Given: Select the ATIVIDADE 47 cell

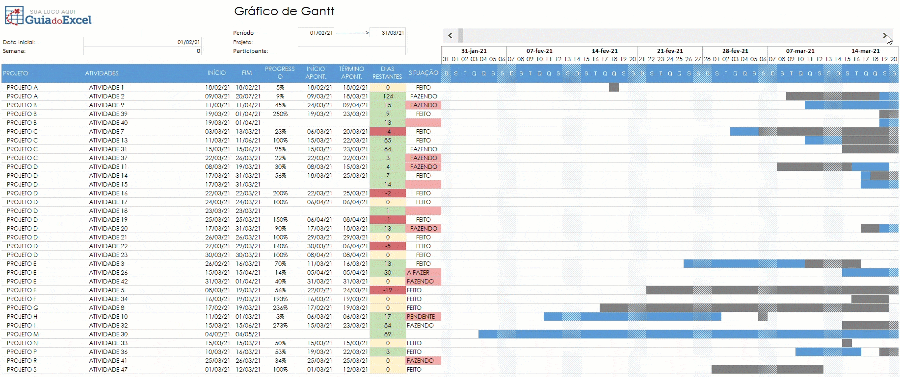Looking at the screenshot, I should click(x=108, y=370).
